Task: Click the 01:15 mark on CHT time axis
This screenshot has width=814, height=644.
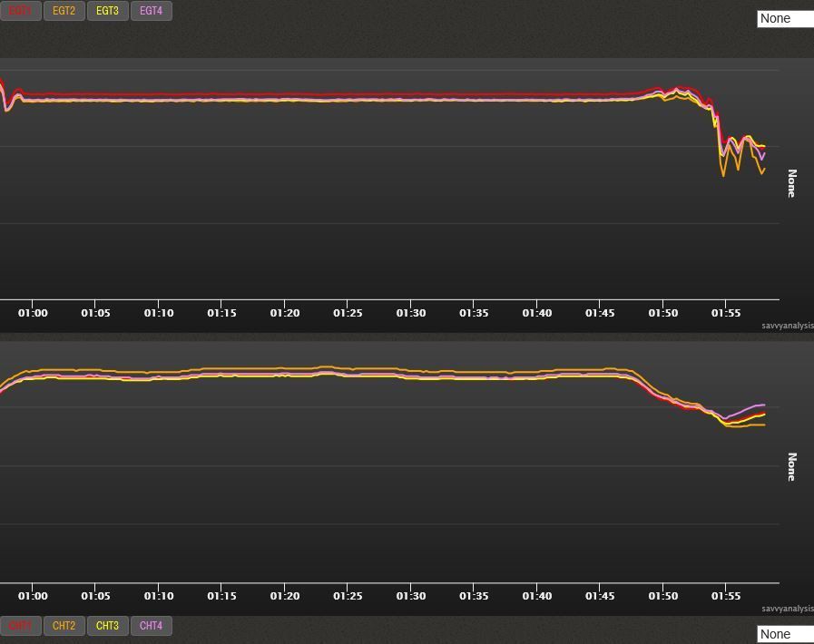Action: 221,596
